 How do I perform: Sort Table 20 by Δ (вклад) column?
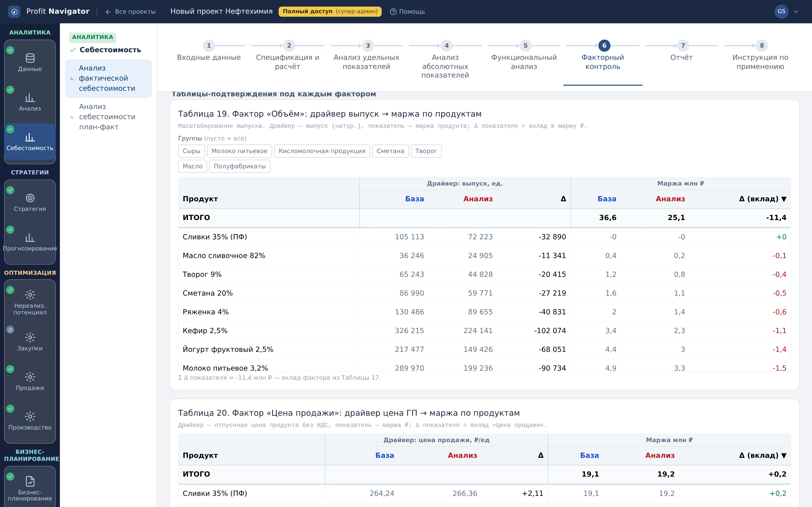pos(762,455)
